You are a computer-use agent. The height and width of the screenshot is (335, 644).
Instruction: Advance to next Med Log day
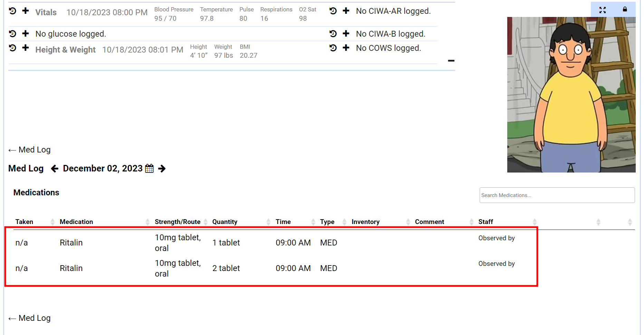(x=162, y=168)
